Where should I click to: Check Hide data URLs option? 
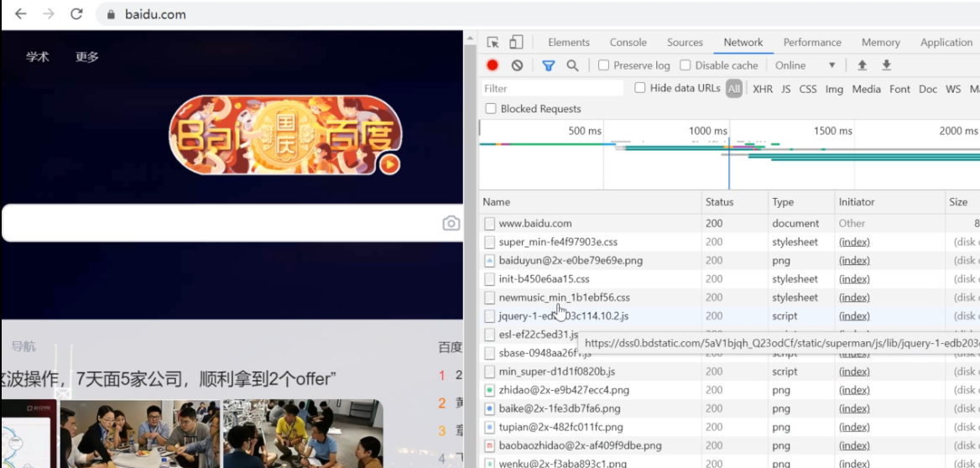point(639,88)
